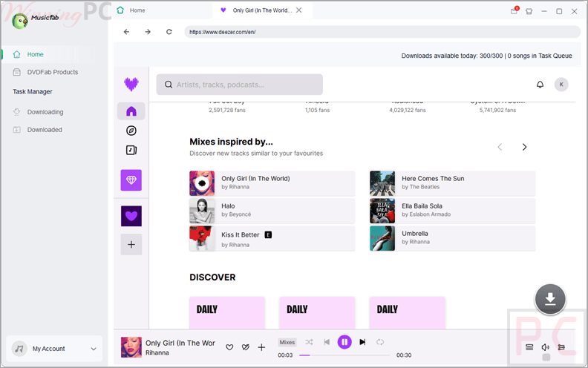Add playing track to favourites
The width and height of the screenshot is (588, 368).
coord(229,347)
